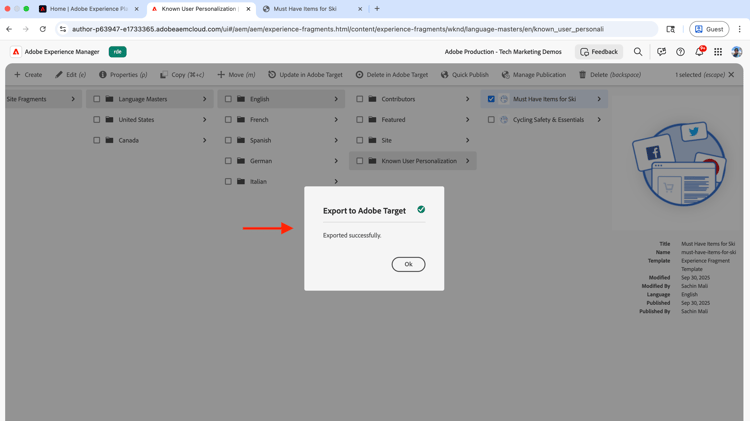Check the Italian folder checkbox
Screen dimensions: 750x421
228,181
